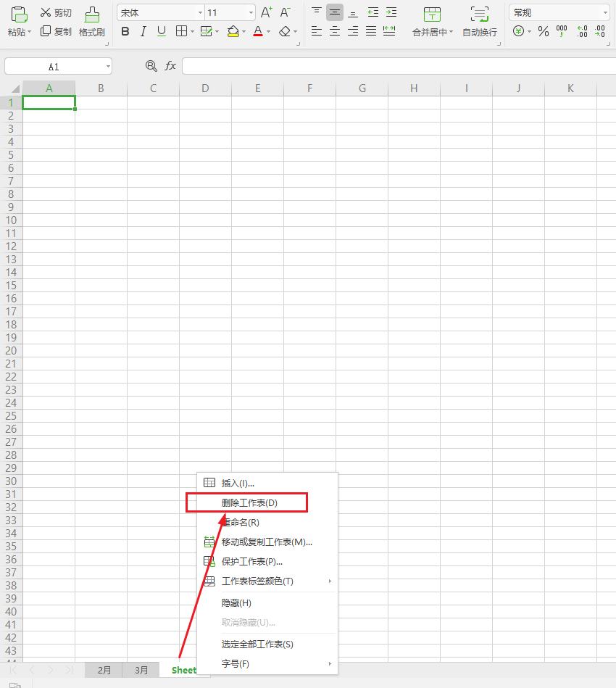Choose Hide (隐藏) in context menu
Image resolution: width=616 pixels, height=688 pixels.
[267, 603]
